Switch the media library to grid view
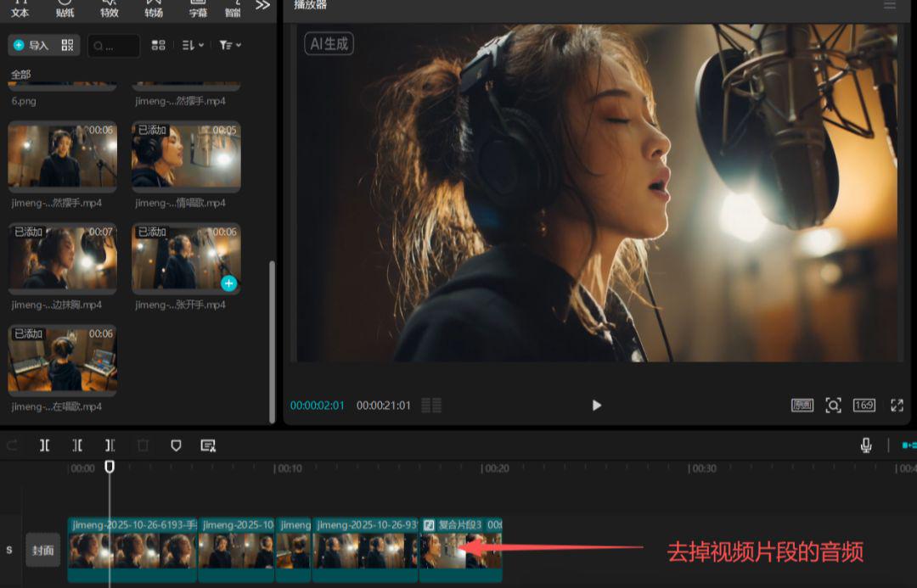917x588 pixels. pos(158,45)
